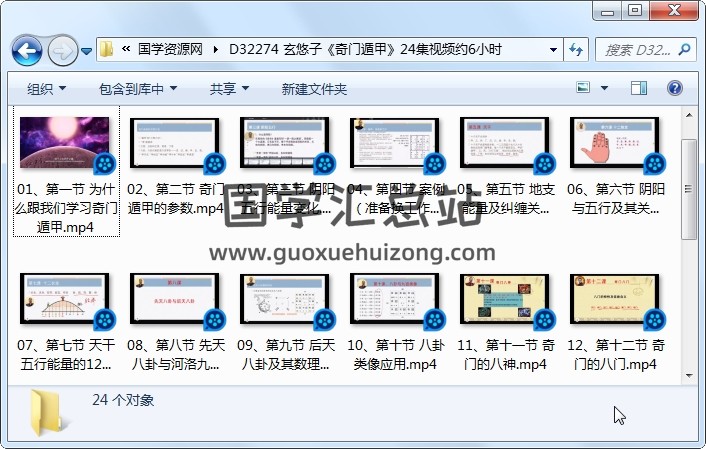Open the view options dropdown arrow
This screenshot has width=706, height=449.
point(604,88)
